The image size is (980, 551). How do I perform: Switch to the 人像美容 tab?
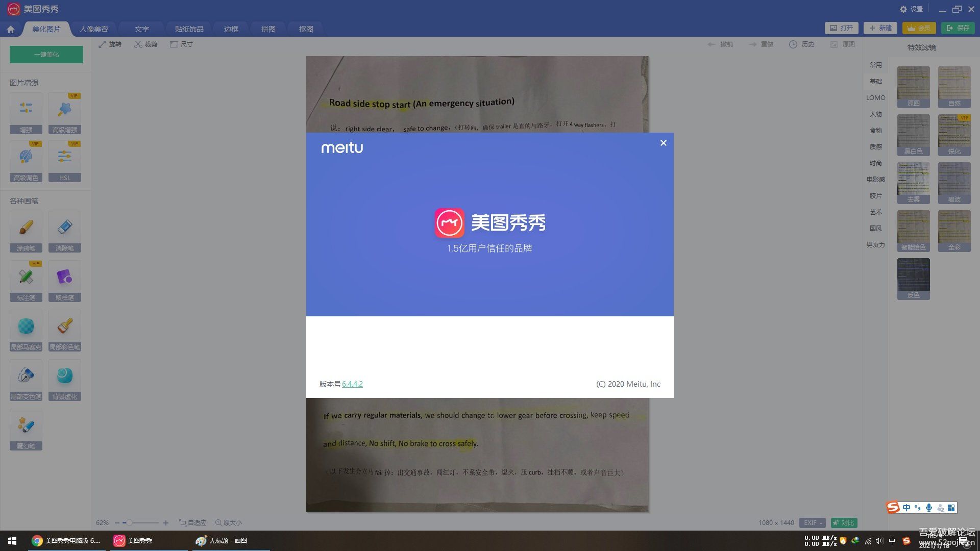click(94, 29)
